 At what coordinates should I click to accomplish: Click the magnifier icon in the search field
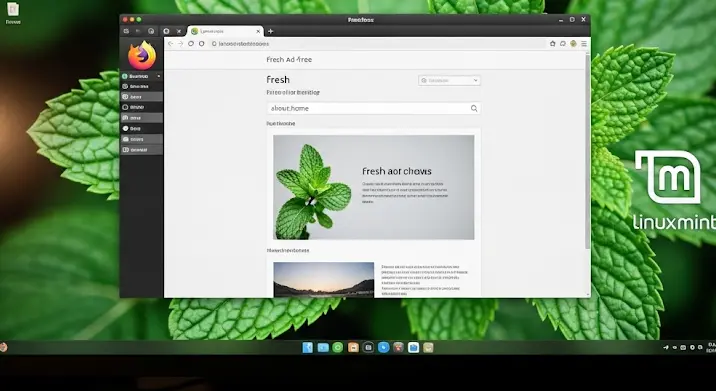pos(474,108)
